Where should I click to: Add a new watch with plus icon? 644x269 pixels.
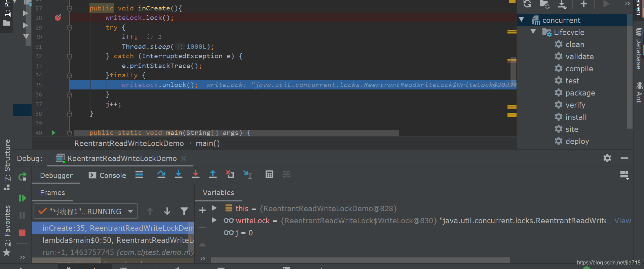click(x=202, y=210)
